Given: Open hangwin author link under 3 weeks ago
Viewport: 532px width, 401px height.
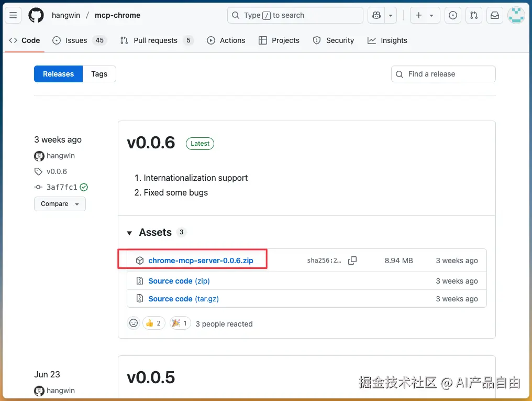Looking at the screenshot, I should [61, 156].
